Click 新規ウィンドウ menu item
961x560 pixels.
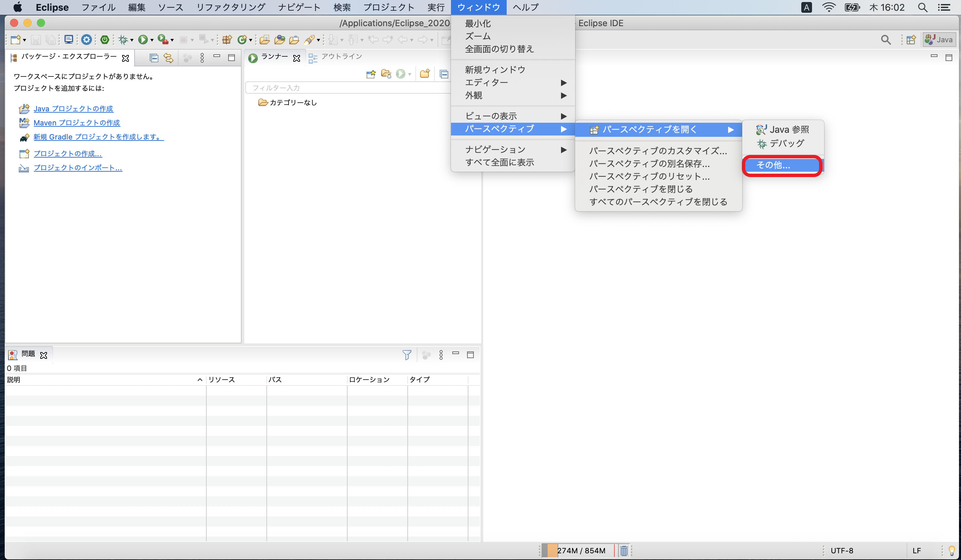point(512,69)
